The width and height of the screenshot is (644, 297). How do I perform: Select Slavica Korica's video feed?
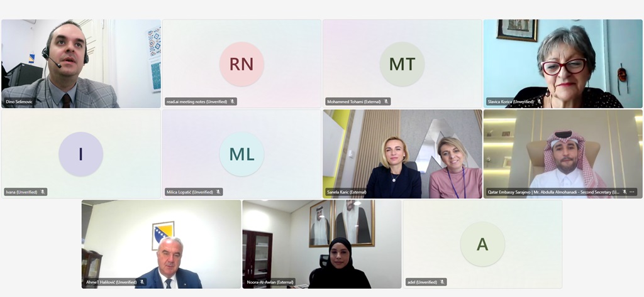tap(563, 63)
